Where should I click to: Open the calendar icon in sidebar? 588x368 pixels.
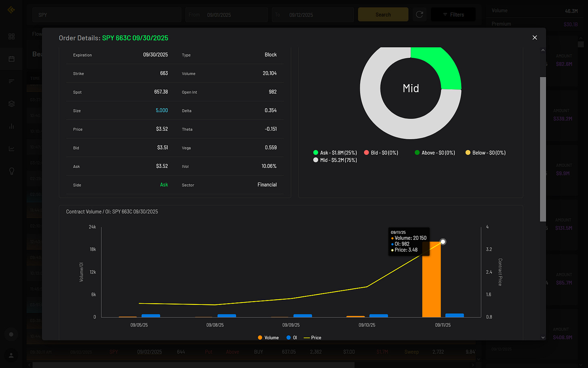tap(11, 59)
